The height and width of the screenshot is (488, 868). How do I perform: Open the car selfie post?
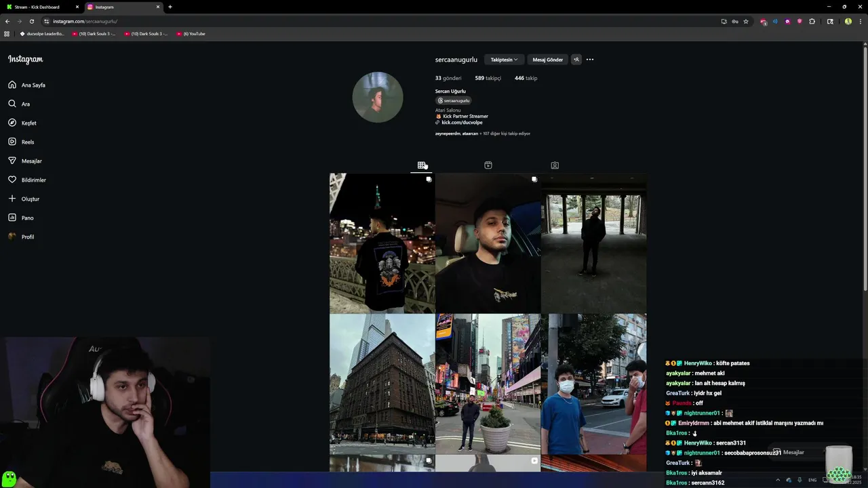point(488,243)
